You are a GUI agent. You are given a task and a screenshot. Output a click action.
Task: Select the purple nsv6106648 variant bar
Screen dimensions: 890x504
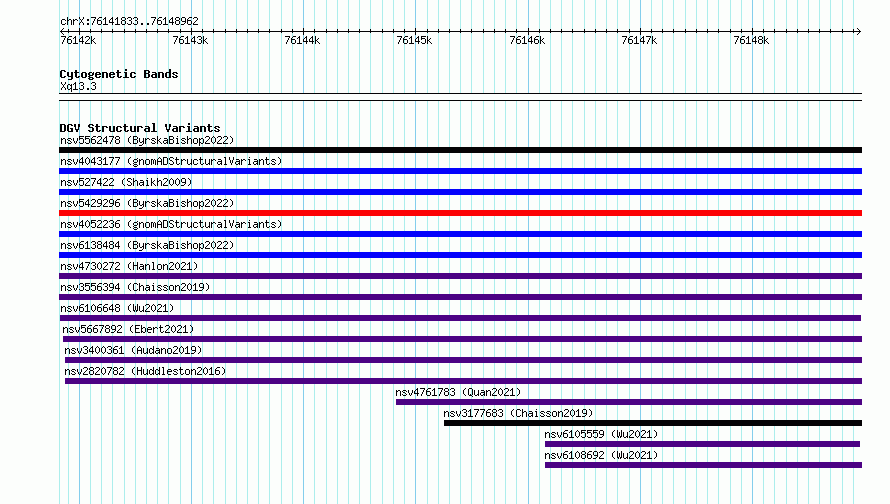point(460,318)
